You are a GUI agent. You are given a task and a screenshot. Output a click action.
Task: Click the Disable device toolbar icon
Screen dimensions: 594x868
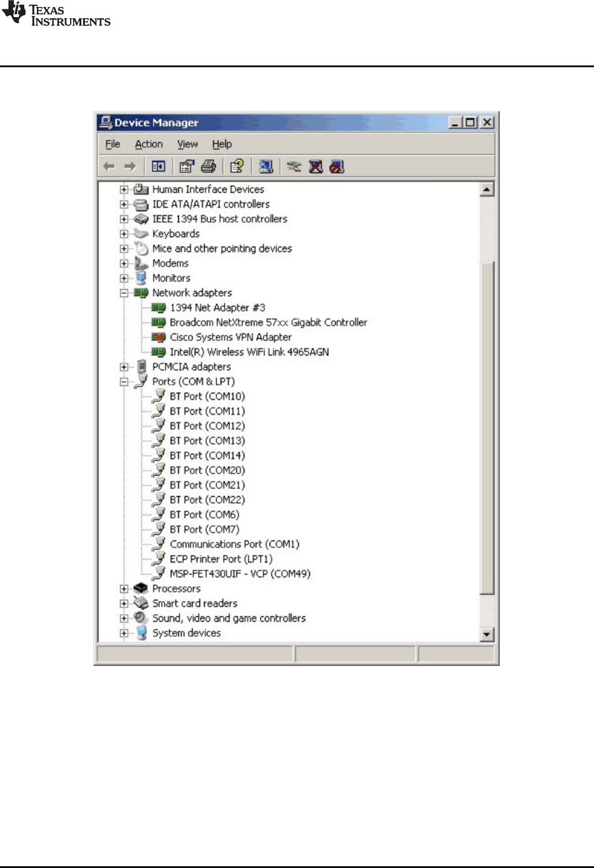click(336, 166)
